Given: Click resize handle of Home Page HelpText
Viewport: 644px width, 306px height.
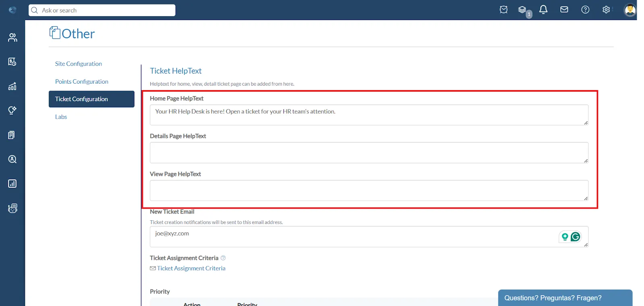Looking at the screenshot, I should pos(586,123).
